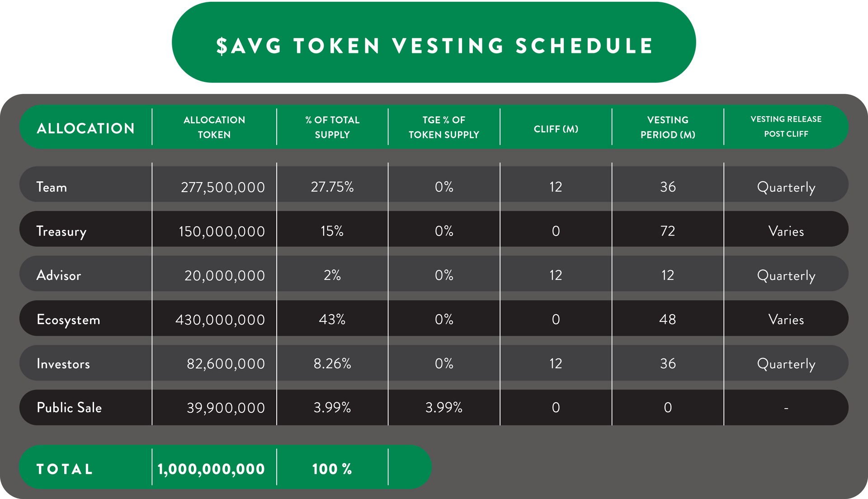
Task: Click the VESTING PERIOD (M) header
Action: 668,127
